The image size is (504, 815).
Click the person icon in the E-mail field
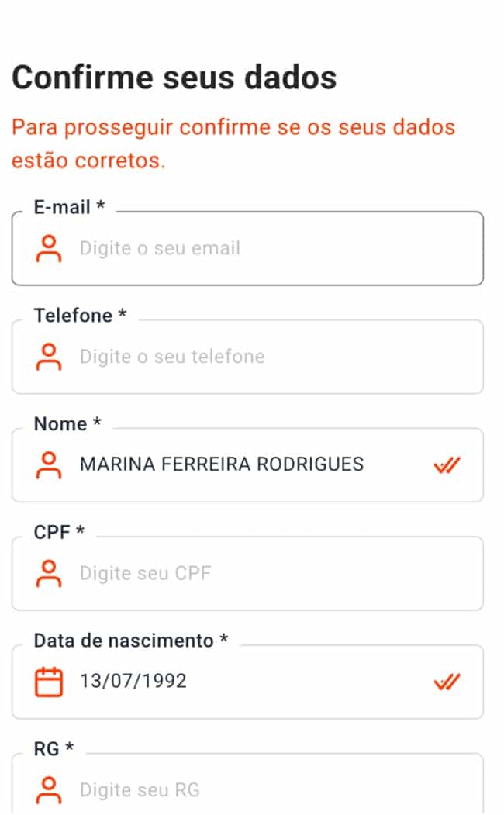click(50, 248)
